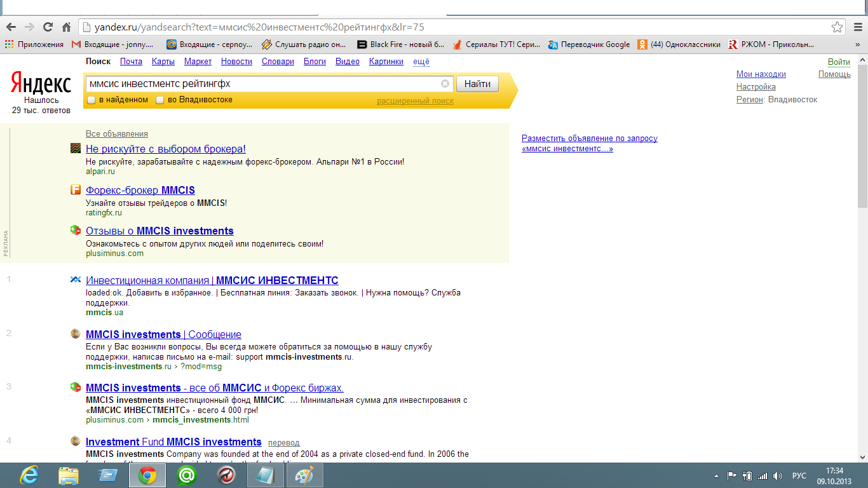Viewport: 868px width, 488px height.
Task: Open the Chrome menu icon
Action: pyautogui.click(x=857, y=27)
